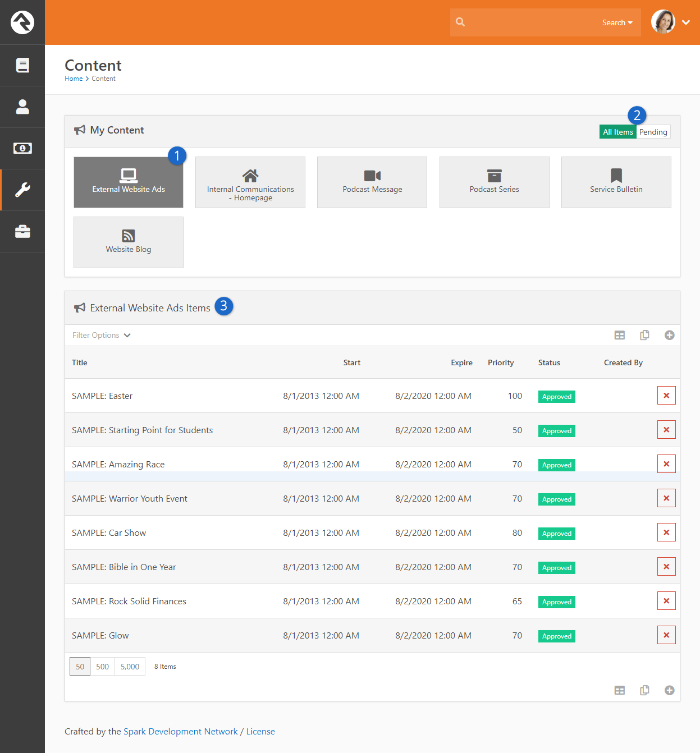
Task: Select the Website Blog content channel
Action: 128,242
